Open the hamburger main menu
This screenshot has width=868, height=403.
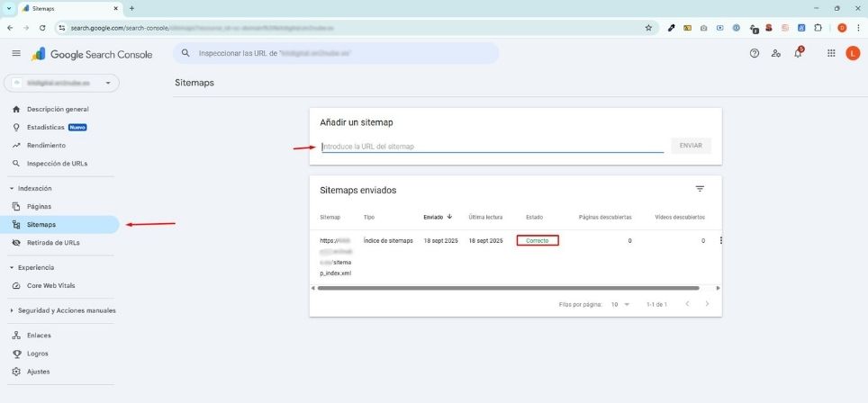tap(16, 54)
